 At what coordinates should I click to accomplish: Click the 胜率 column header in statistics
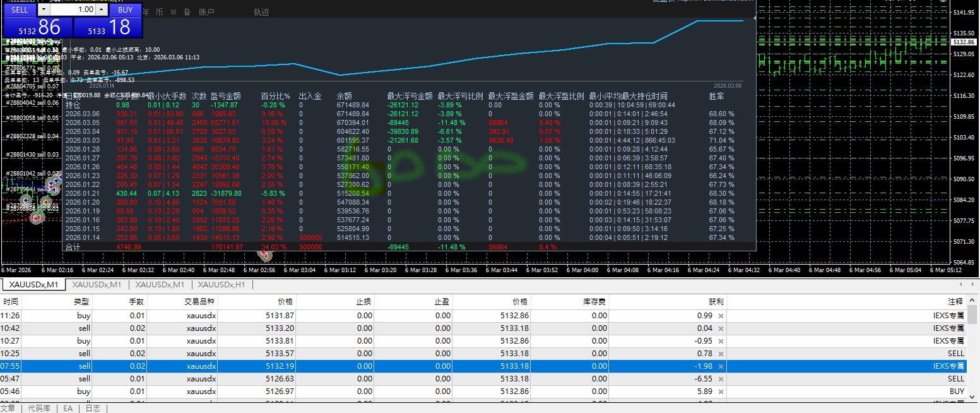717,97
